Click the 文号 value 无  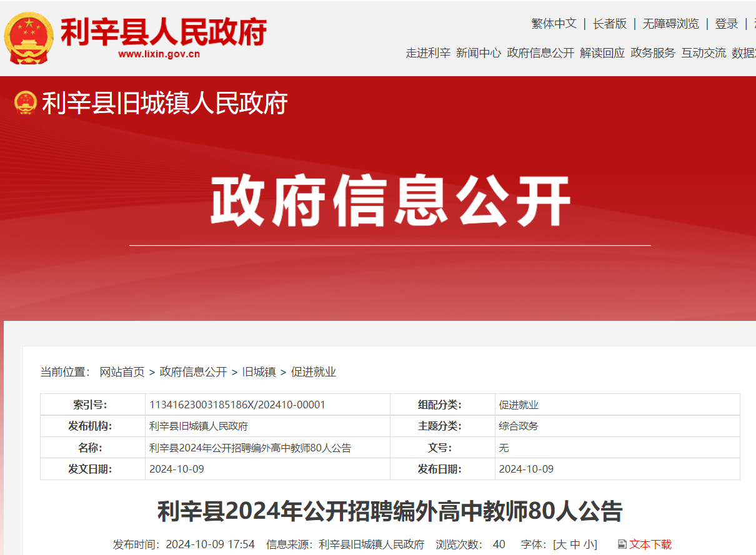[x=504, y=448]
